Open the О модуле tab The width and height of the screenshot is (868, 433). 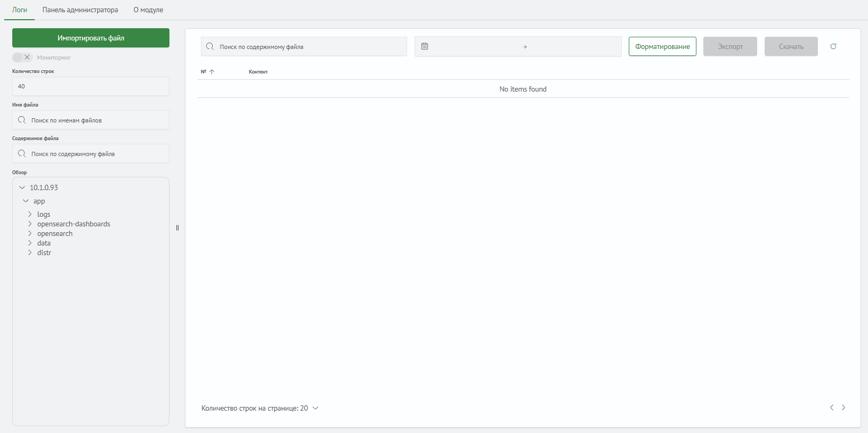click(x=148, y=10)
